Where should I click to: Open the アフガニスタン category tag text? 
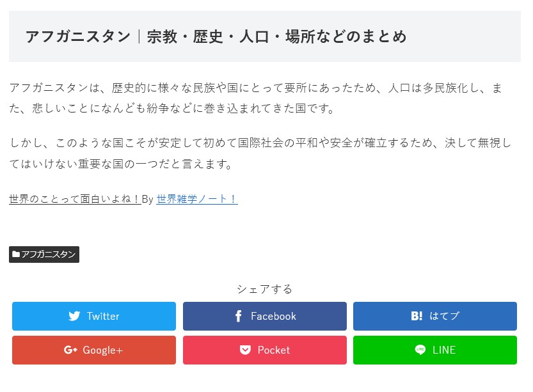coord(49,255)
